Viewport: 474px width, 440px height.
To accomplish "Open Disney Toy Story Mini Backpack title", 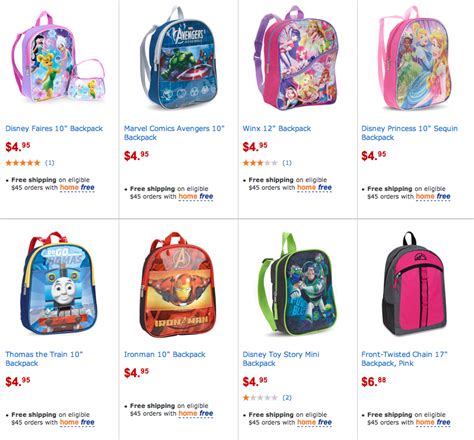I will (281, 359).
